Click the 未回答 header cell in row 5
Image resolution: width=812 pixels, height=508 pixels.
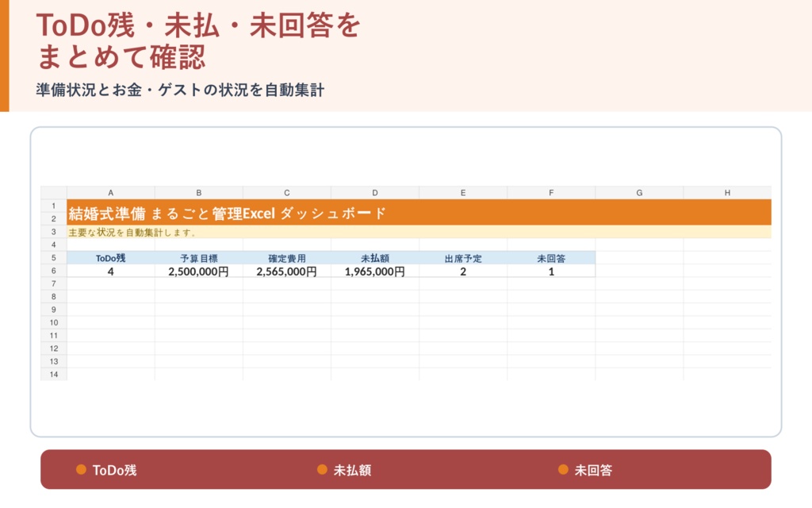(x=551, y=258)
